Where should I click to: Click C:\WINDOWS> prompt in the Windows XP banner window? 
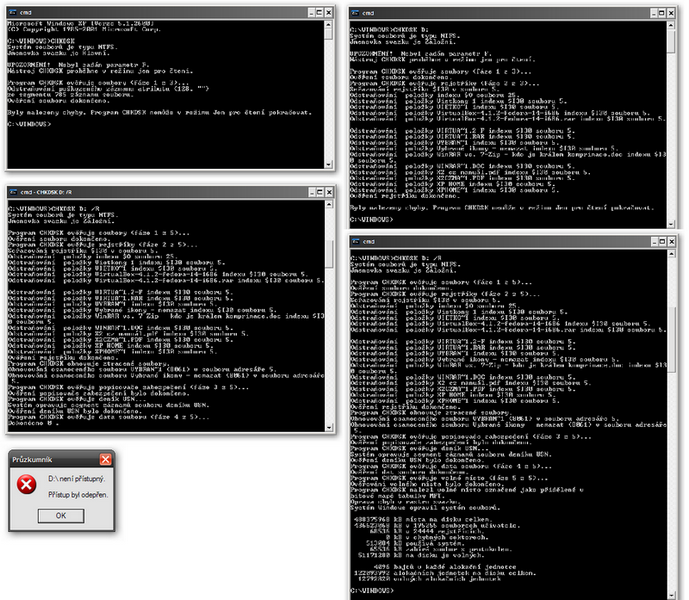pyautogui.click(x=28, y=123)
